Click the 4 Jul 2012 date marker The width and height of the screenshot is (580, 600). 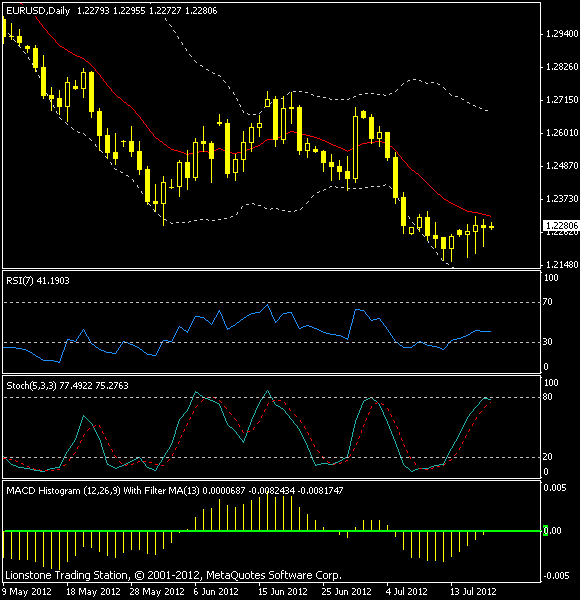point(406,592)
